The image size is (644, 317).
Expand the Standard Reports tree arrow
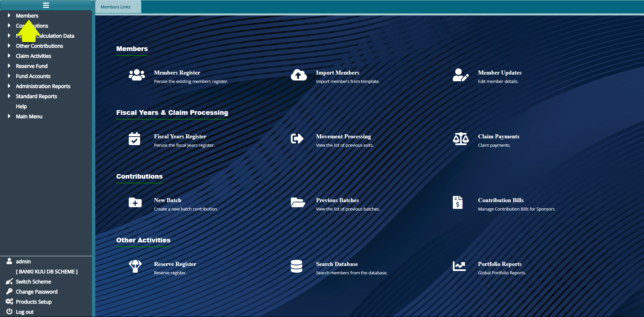tap(9, 96)
